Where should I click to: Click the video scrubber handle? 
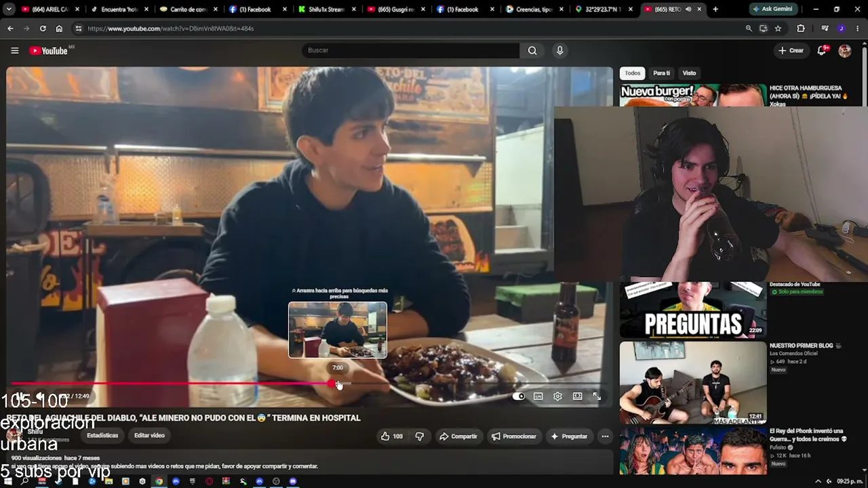coord(332,384)
